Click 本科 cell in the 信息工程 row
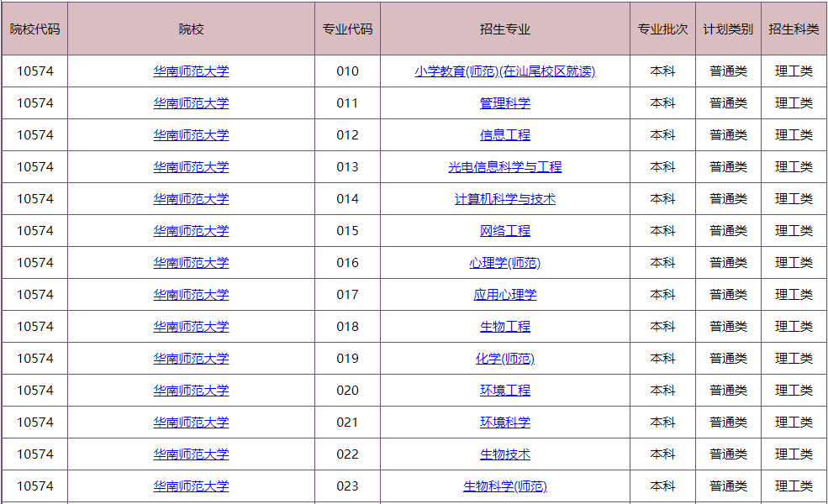 click(x=662, y=135)
